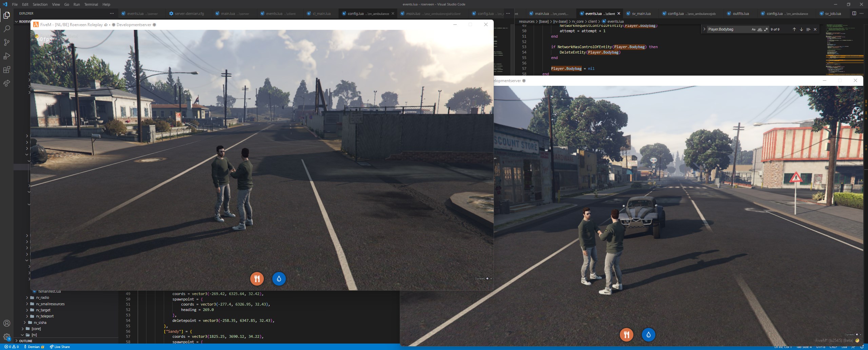Click Live Share in status bar
Viewport: 868px width, 350px height.
tap(60, 347)
